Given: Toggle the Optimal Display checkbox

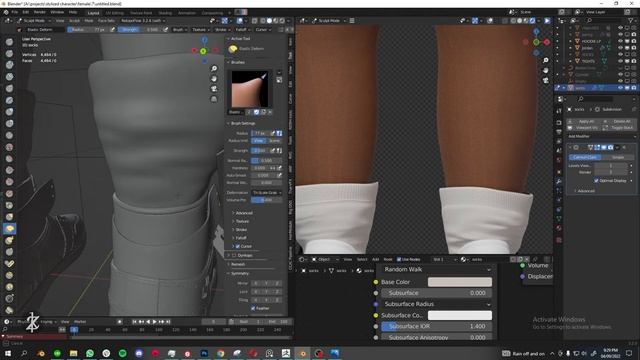Looking at the screenshot, I should [596, 180].
